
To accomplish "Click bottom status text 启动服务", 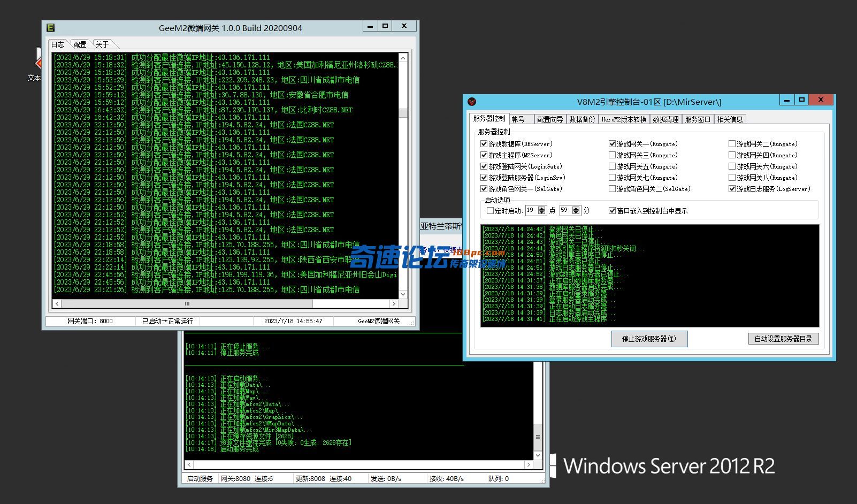I will [x=200, y=478].
